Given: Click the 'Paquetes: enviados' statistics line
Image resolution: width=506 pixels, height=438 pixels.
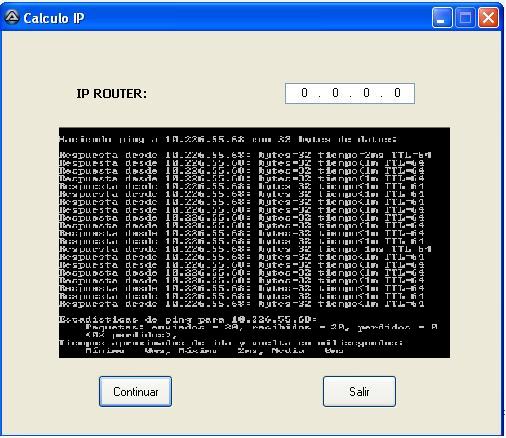Looking at the screenshot, I should tap(261, 327).
